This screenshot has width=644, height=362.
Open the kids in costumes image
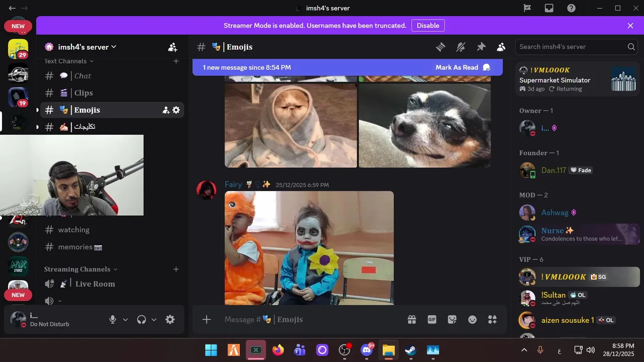pos(309,248)
